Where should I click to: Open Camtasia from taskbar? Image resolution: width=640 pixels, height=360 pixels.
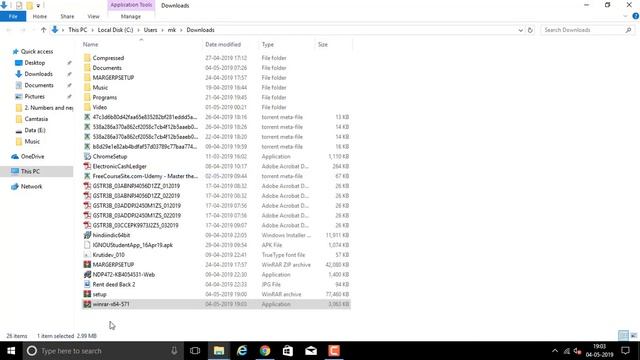(334, 351)
